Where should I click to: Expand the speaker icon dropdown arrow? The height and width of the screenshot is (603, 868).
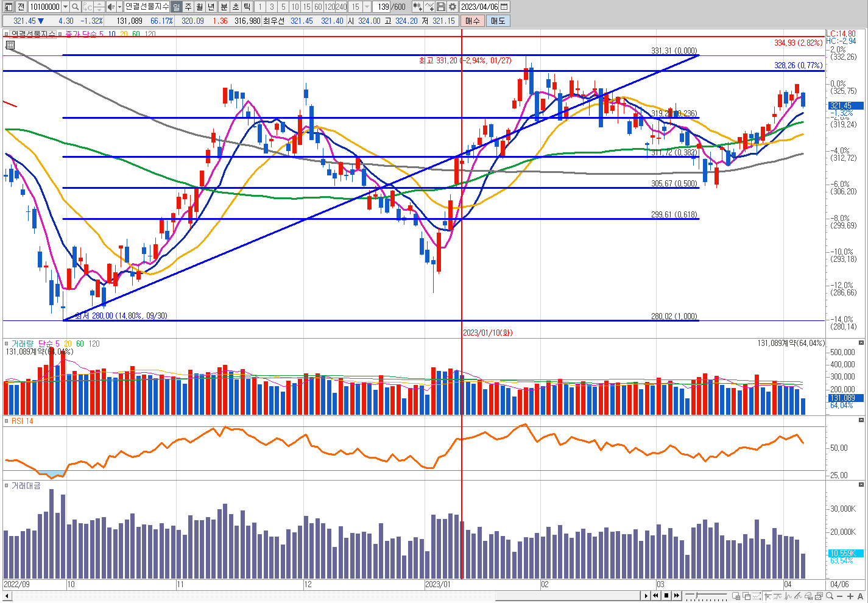tap(118, 7)
